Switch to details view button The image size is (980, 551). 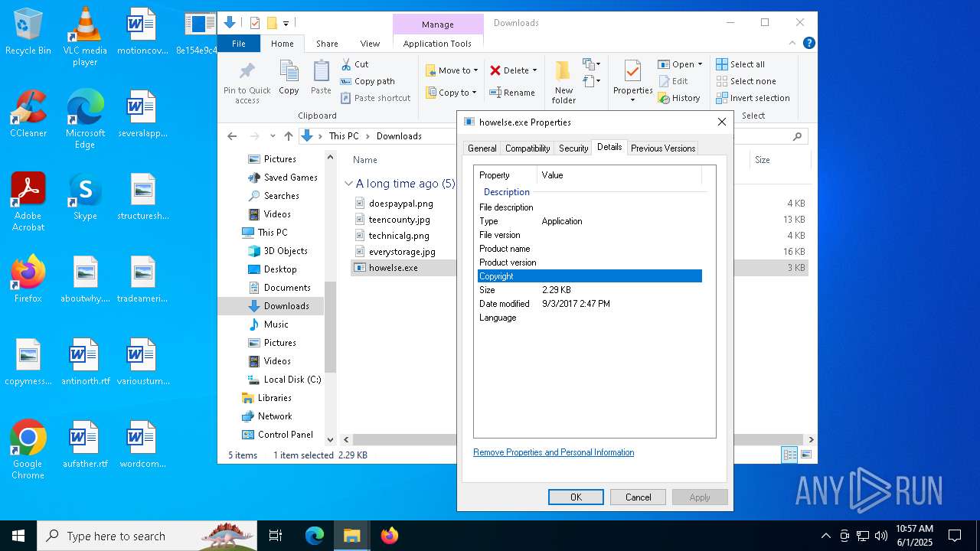point(789,455)
